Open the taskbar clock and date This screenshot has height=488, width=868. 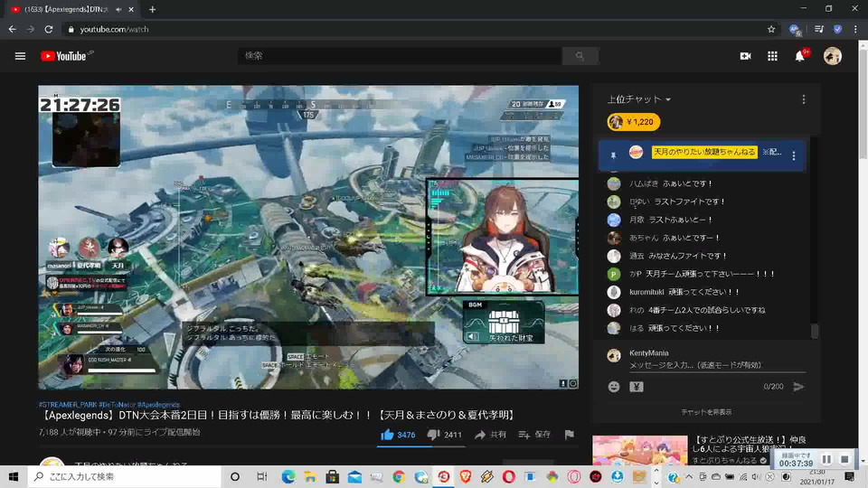click(817, 477)
